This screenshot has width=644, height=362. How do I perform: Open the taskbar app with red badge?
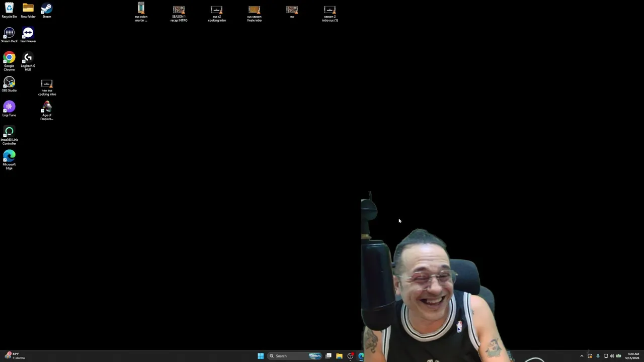tap(350, 356)
